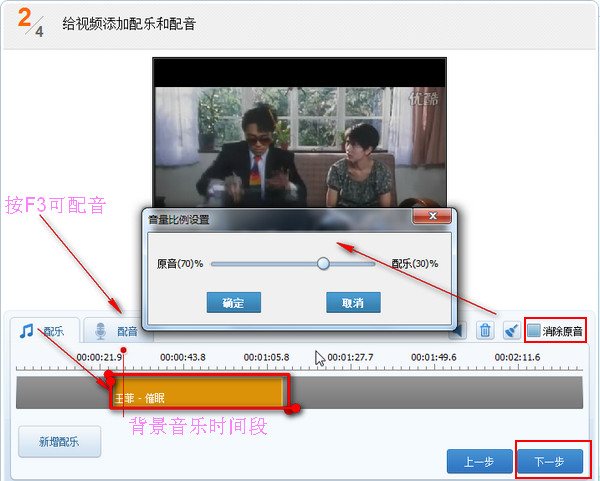Click the trash can delete icon
This screenshot has height=481, width=600.
point(485,330)
